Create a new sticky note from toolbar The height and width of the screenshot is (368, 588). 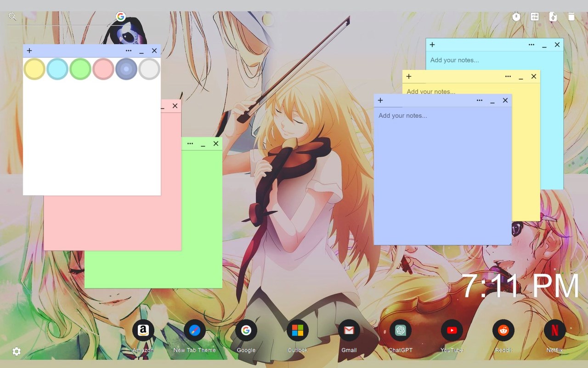(x=553, y=17)
